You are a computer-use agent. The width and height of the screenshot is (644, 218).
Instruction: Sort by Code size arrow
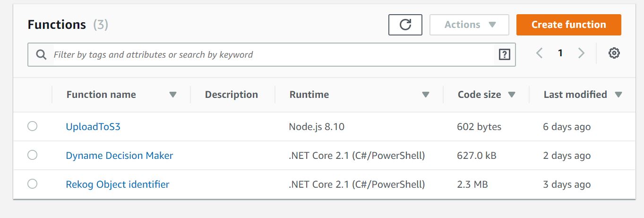click(x=511, y=95)
